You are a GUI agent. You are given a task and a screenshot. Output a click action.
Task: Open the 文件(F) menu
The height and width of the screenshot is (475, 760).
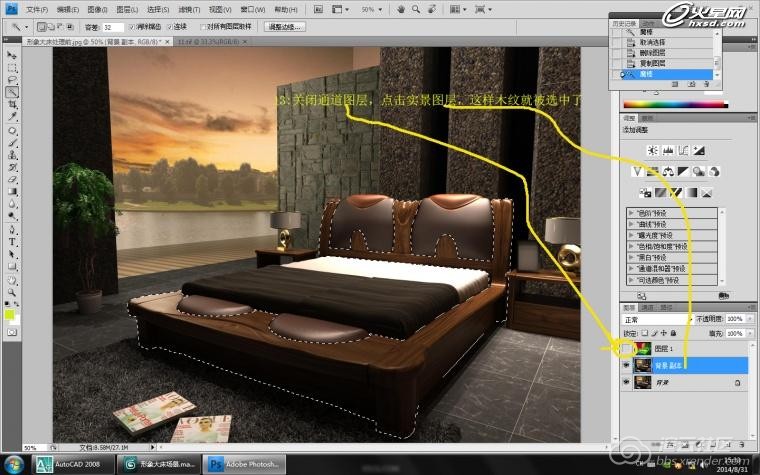(37, 9)
